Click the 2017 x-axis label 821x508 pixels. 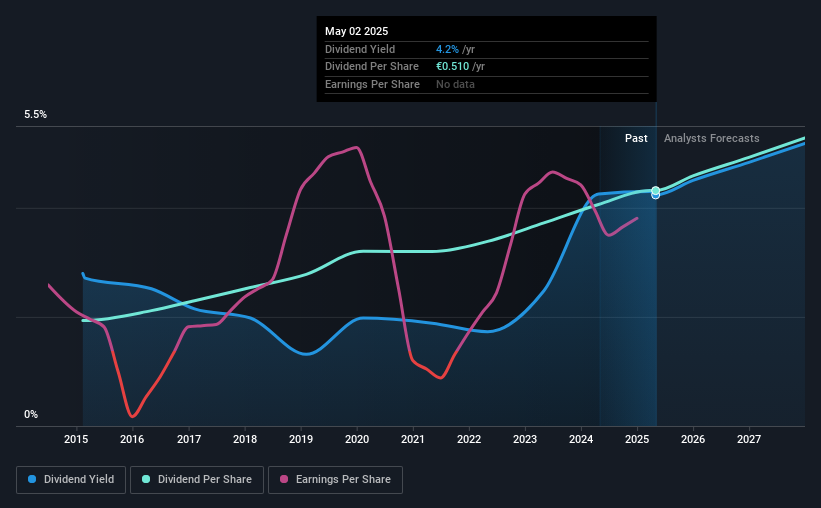188,439
